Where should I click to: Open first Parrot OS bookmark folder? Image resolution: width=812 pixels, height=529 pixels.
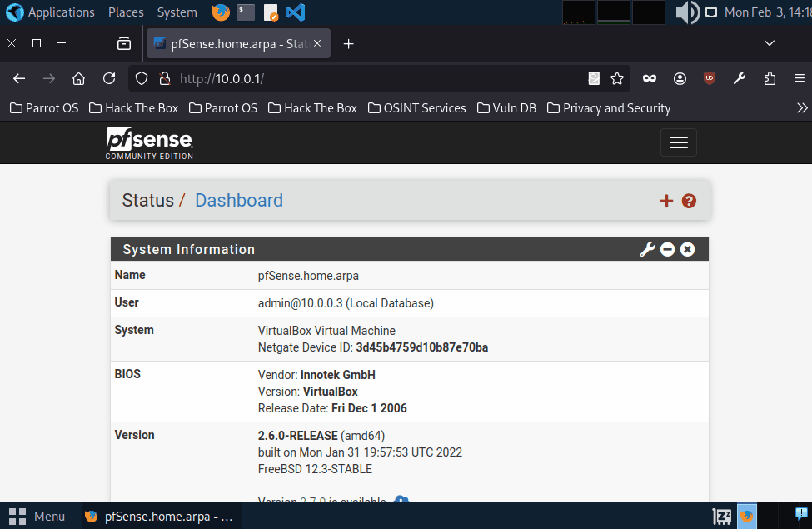(44, 108)
